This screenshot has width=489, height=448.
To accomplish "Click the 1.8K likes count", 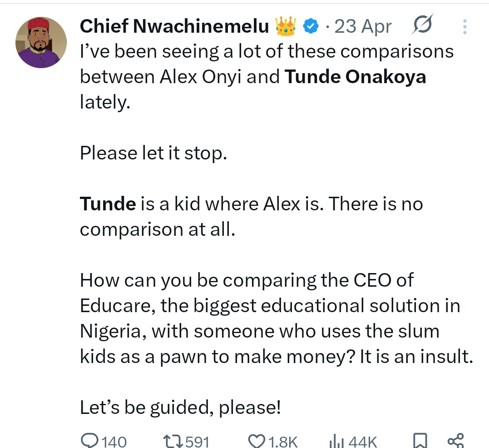I will [283, 442].
